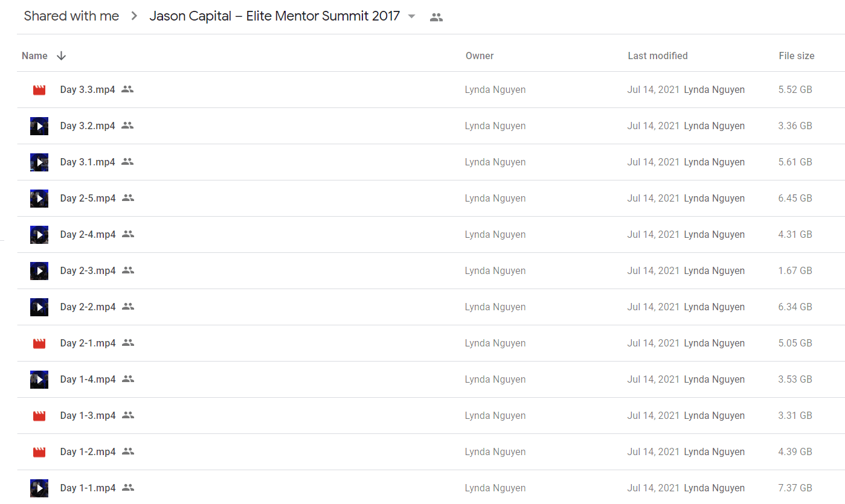Click the 6.34 GB file size value
This screenshot has height=504, width=845.
point(795,307)
